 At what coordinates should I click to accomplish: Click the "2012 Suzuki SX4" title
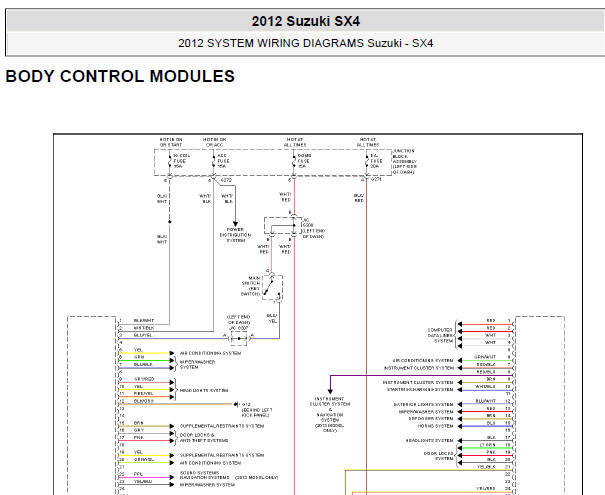pyautogui.click(x=306, y=21)
